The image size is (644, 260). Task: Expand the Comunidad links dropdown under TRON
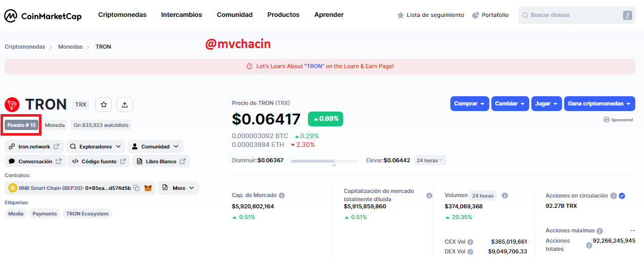[x=155, y=146]
